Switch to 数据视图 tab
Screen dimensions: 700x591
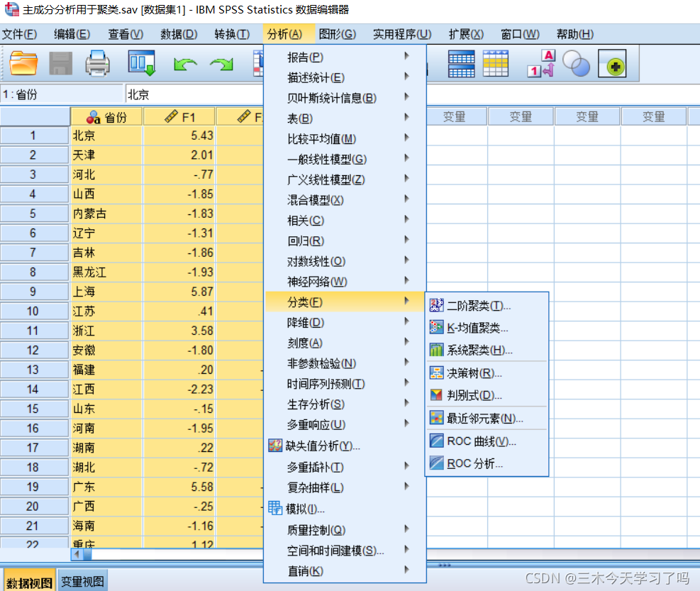coord(30,582)
